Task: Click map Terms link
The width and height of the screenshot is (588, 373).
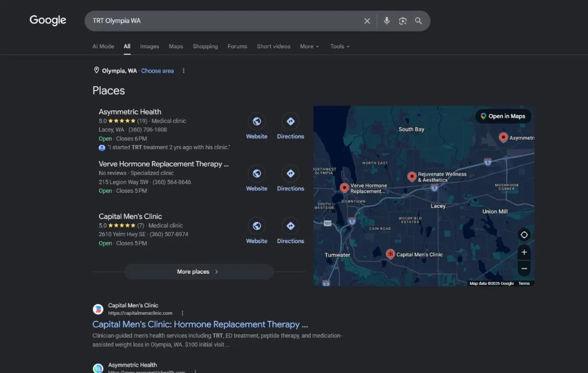Action: coord(524,283)
